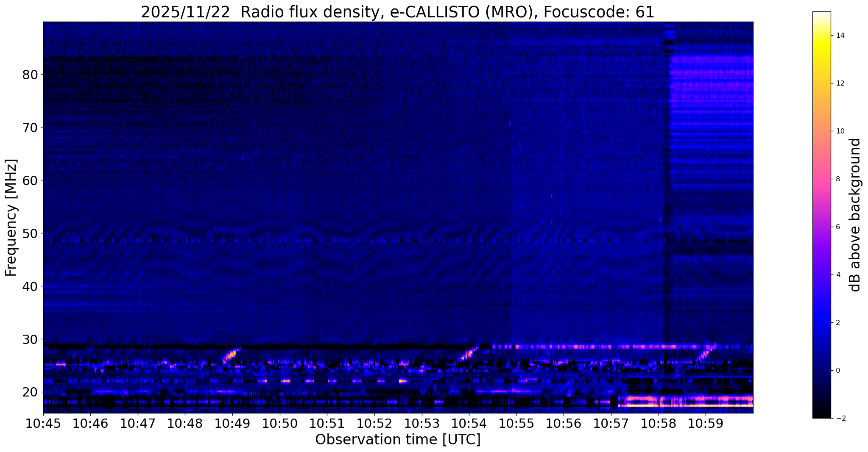The height and width of the screenshot is (452, 868).
Task: Click the 40 tick on the frequency axis
Action: pyautogui.click(x=31, y=286)
